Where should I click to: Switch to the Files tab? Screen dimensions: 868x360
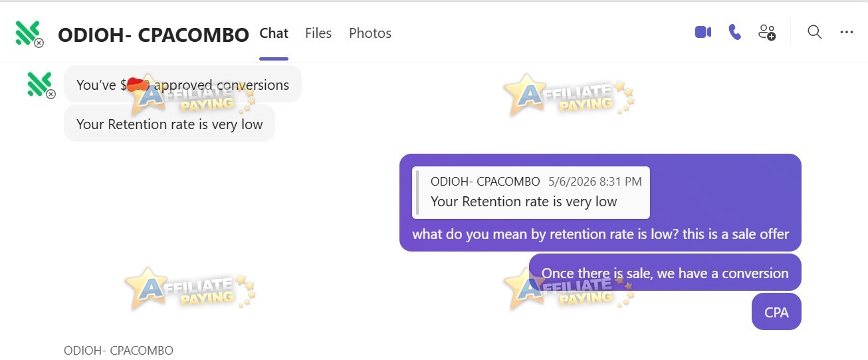(x=318, y=33)
